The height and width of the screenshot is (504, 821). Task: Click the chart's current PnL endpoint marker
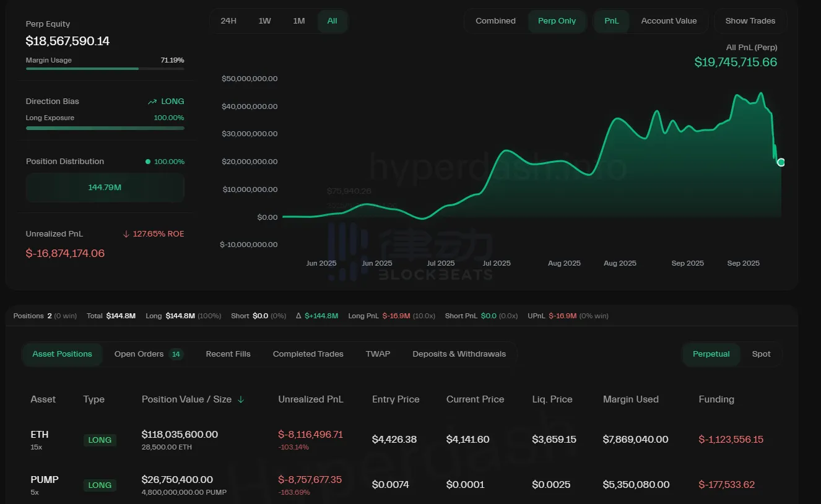coord(781,162)
